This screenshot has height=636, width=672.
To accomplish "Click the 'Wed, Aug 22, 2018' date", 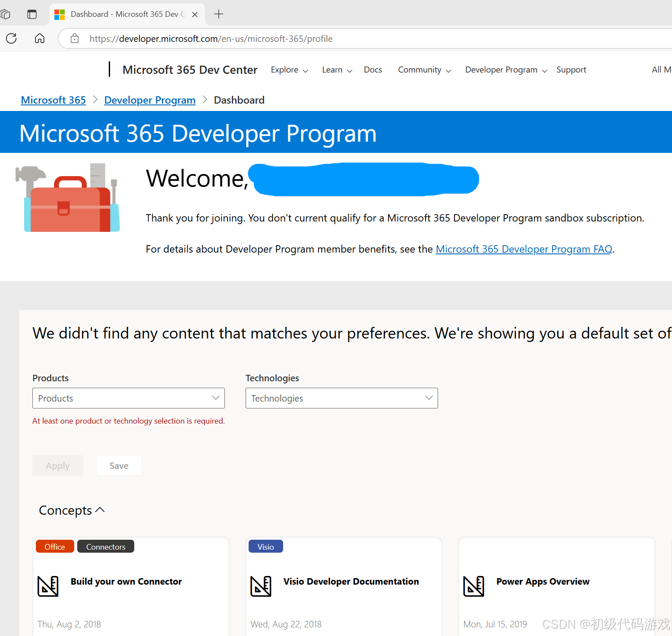I will tap(286, 624).
